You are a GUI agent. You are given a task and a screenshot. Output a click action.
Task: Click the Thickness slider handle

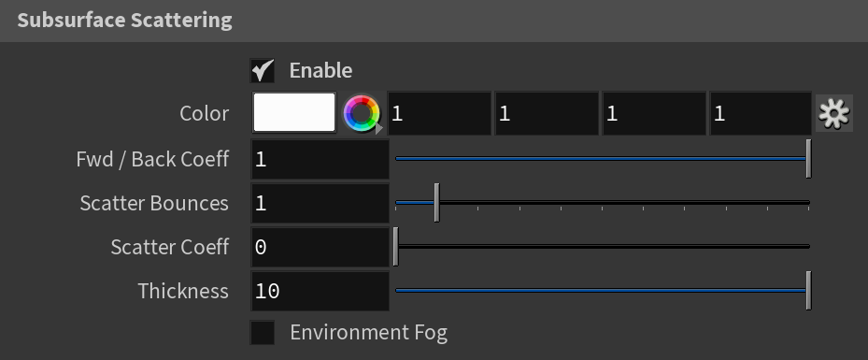click(x=808, y=290)
